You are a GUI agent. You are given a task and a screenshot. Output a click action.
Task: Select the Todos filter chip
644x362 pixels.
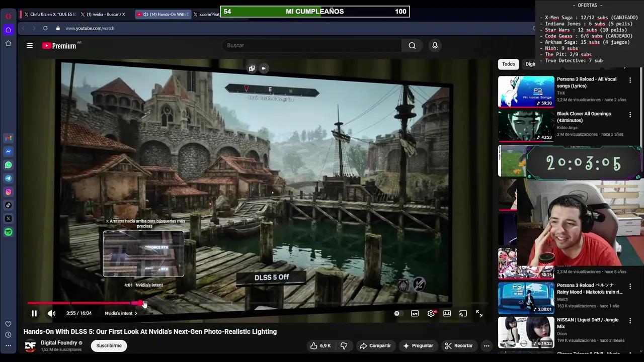[509, 64]
